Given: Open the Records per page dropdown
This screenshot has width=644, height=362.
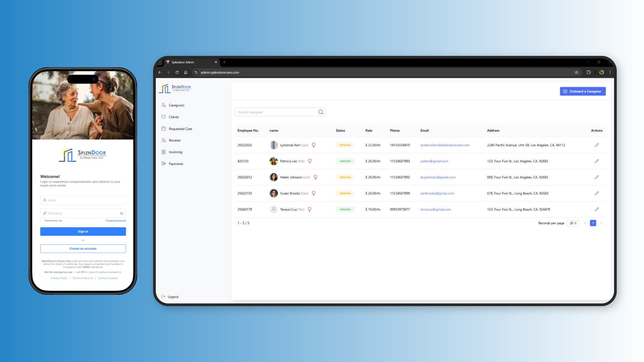Looking at the screenshot, I should (x=573, y=223).
